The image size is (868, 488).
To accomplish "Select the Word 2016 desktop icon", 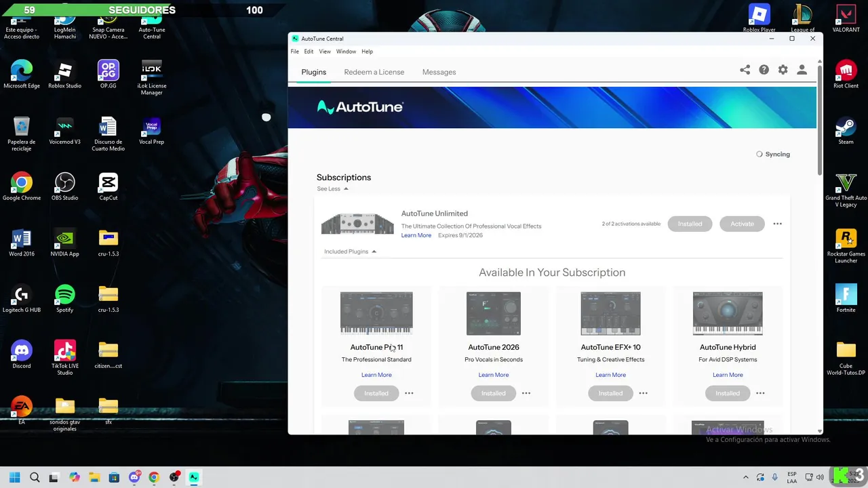I will point(21,243).
